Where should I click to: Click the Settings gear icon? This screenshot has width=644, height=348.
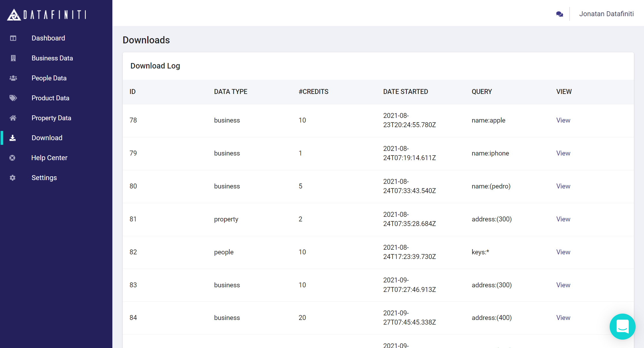pos(12,178)
